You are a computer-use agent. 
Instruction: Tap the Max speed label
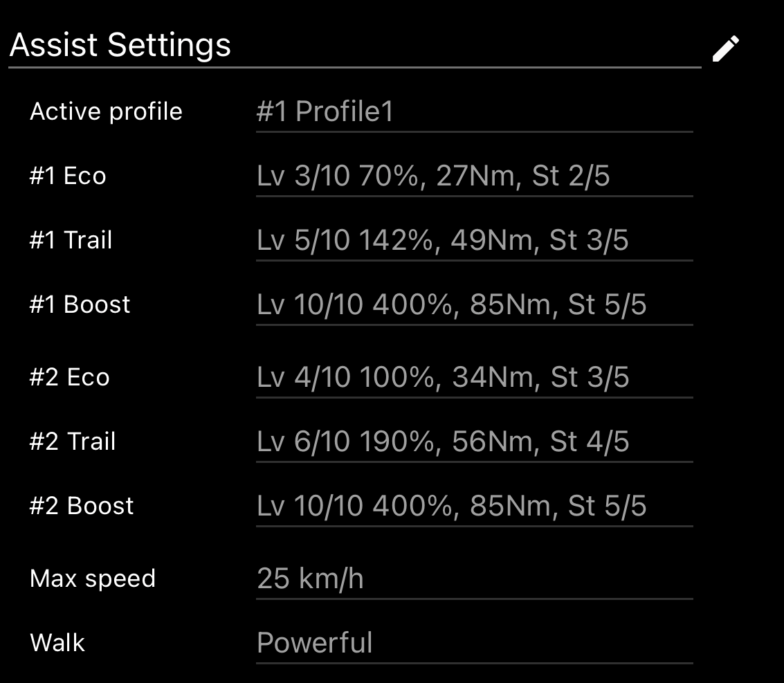[x=93, y=578]
